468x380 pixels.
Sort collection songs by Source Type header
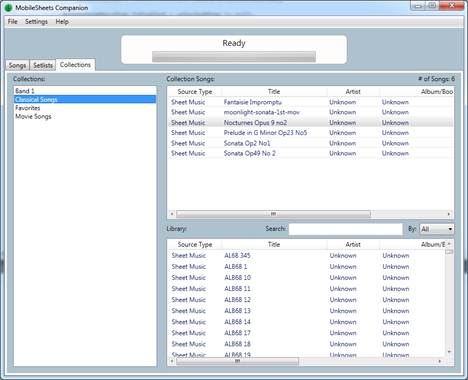point(195,91)
